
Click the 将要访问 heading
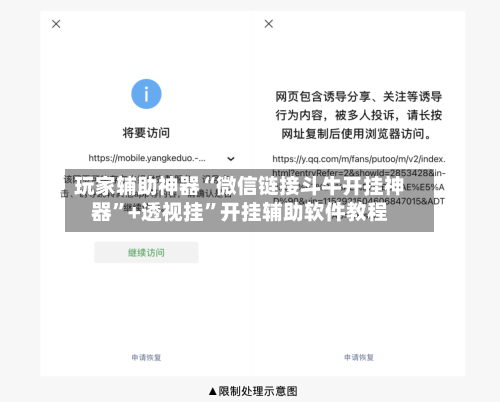point(146,133)
